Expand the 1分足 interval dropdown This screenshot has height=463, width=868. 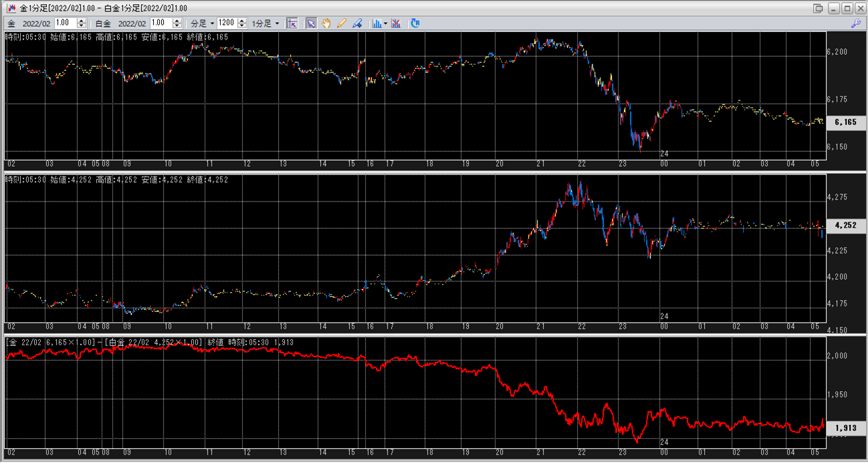click(265, 23)
